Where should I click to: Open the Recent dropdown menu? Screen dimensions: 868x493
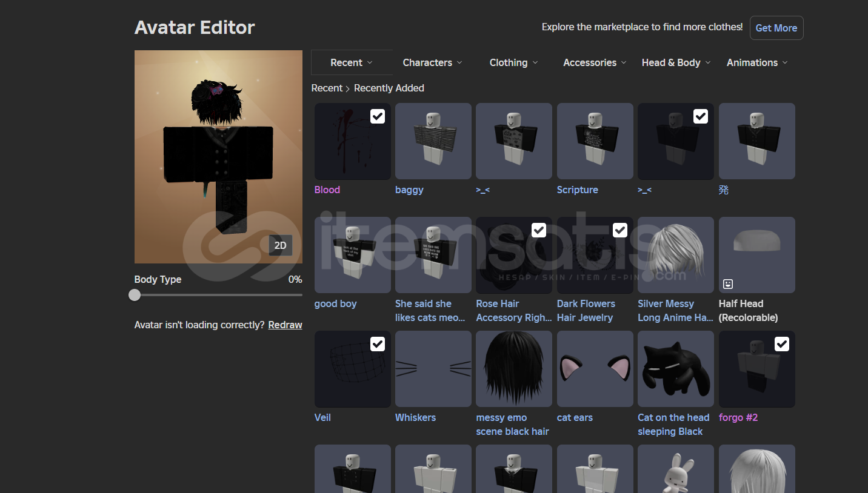352,62
